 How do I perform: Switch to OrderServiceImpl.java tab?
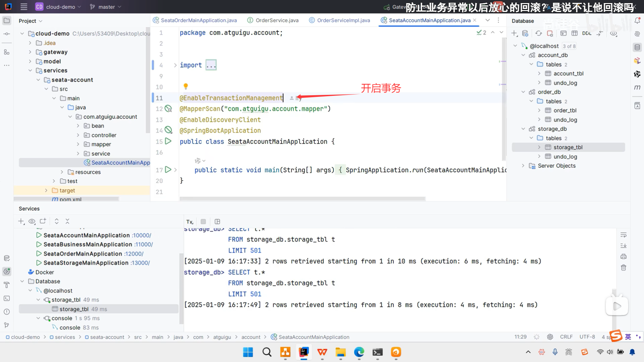[343, 20]
